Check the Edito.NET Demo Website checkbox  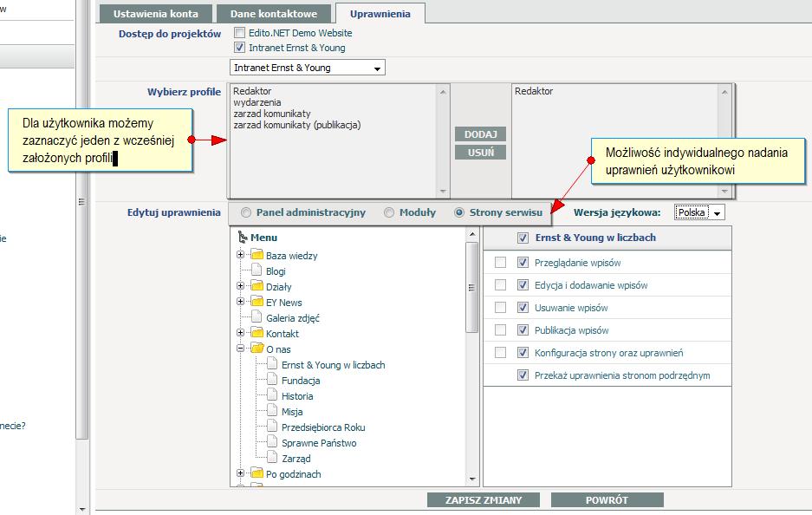pos(239,33)
